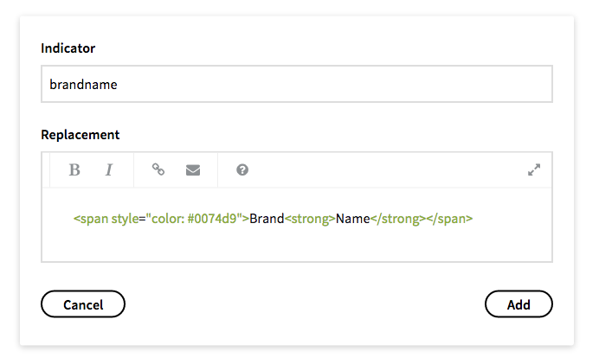599x364 pixels.
Task: Cancel the dialog
Action: pos(83,304)
